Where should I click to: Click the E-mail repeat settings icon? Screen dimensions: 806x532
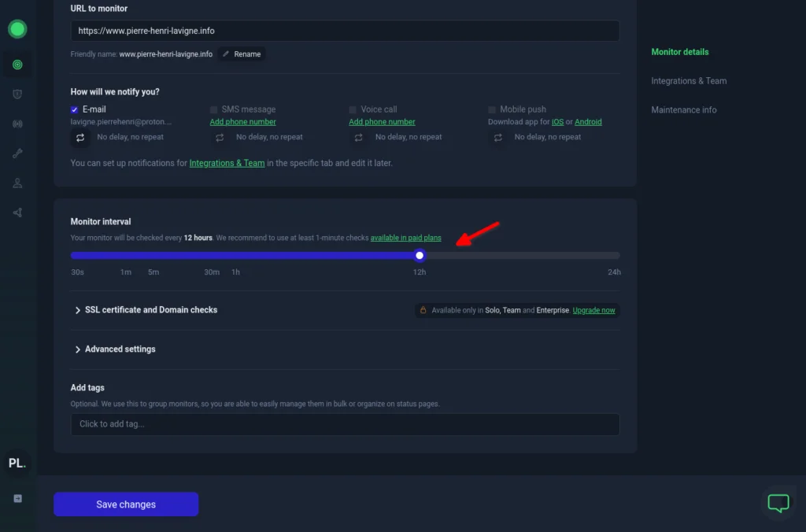(80, 138)
